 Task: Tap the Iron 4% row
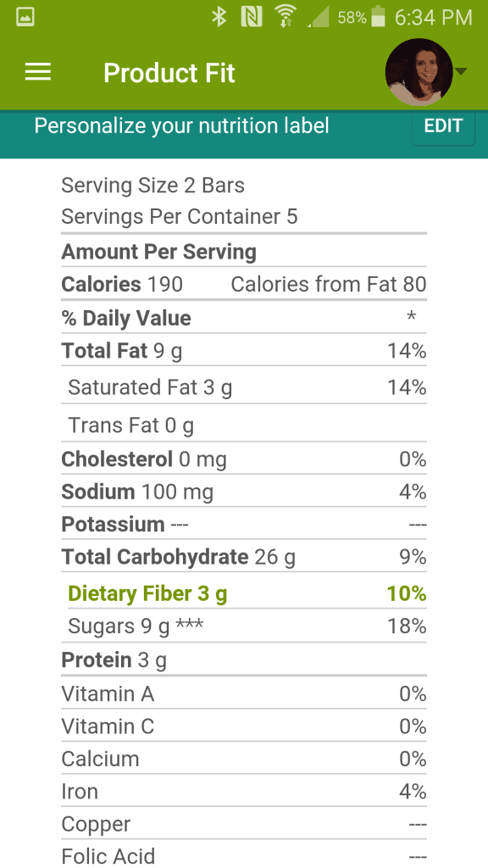point(244,791)
